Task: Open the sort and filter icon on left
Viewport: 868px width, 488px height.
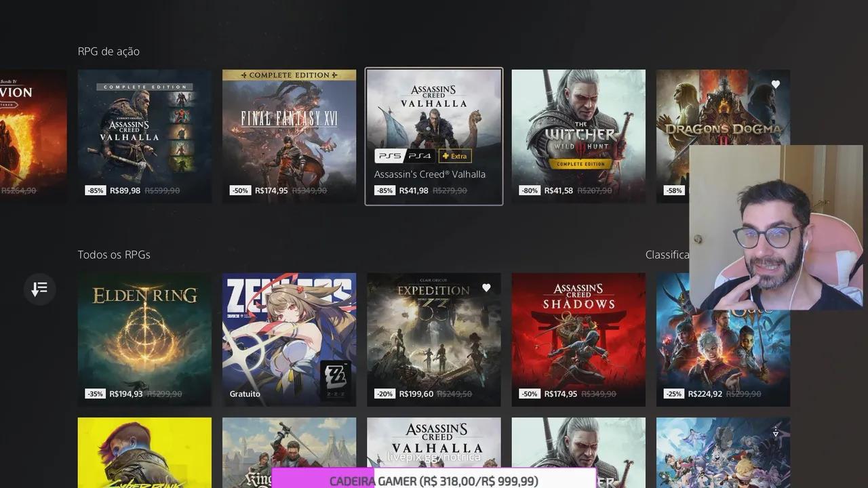Action: tap(39, 289)
